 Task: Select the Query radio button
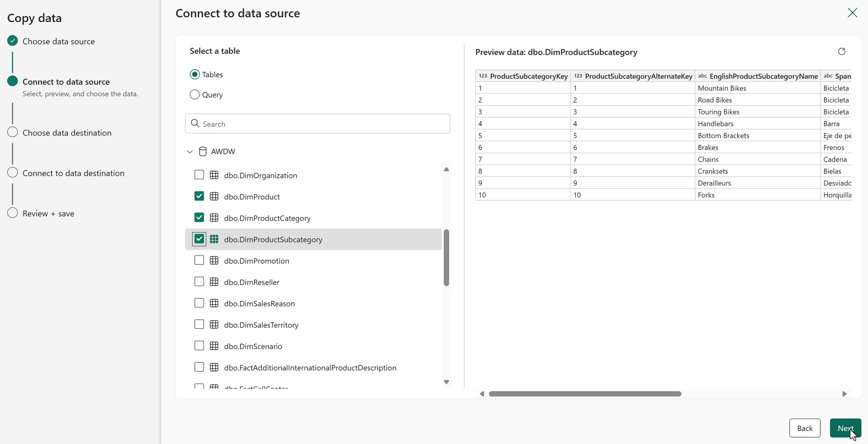point(195,95)
